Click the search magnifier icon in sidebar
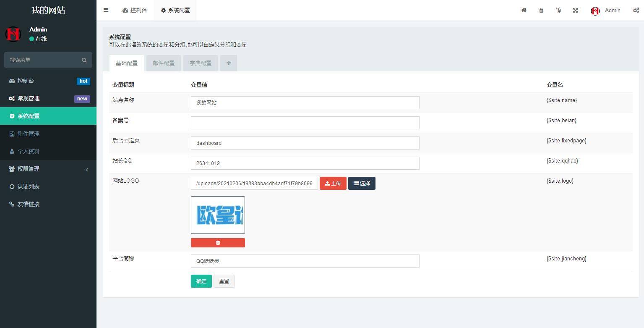This screenshot has height=328, width=644. [84, 60]
